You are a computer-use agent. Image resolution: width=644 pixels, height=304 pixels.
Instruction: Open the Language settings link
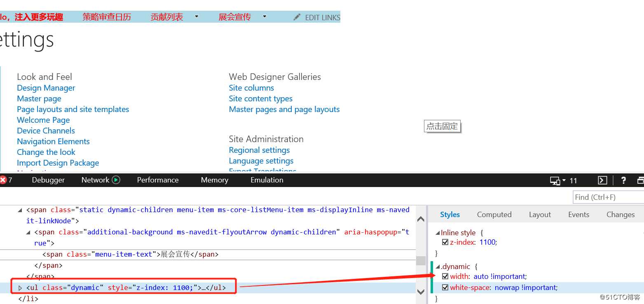click(261, 161)
